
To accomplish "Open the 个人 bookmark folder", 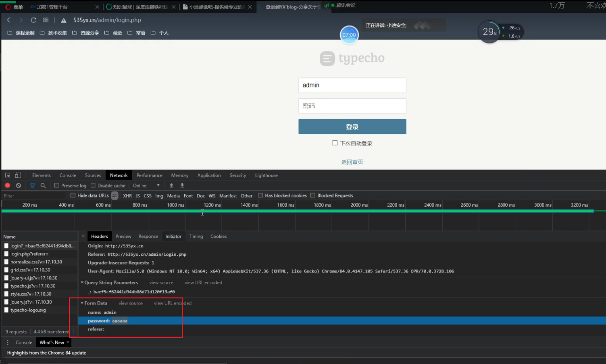I will point(160,33).
